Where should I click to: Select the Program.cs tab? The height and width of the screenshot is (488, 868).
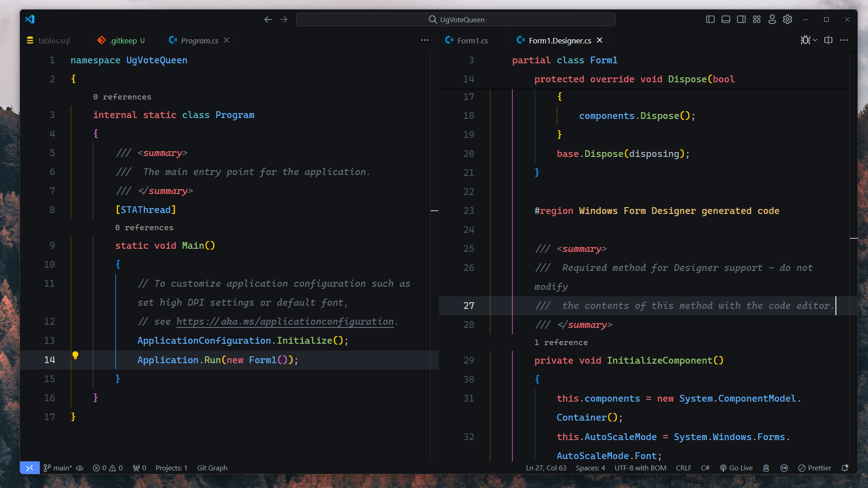(x=199, y=40)
